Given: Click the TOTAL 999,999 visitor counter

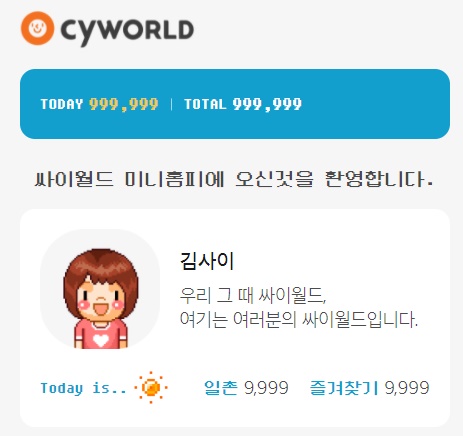Looking at the screenshot, I should pos(243,104).
